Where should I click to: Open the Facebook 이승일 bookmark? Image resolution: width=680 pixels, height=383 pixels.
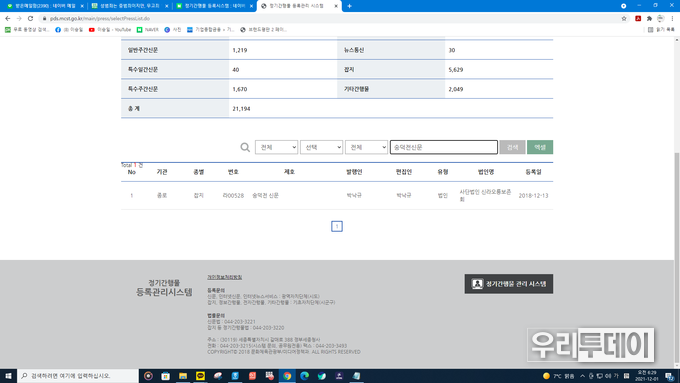69,29
